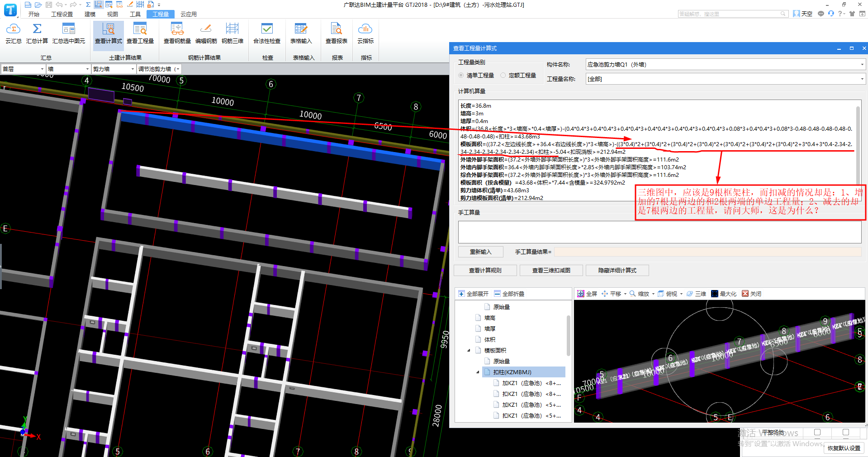Tick second checkbox in 平整场地 row

[846, 432]
